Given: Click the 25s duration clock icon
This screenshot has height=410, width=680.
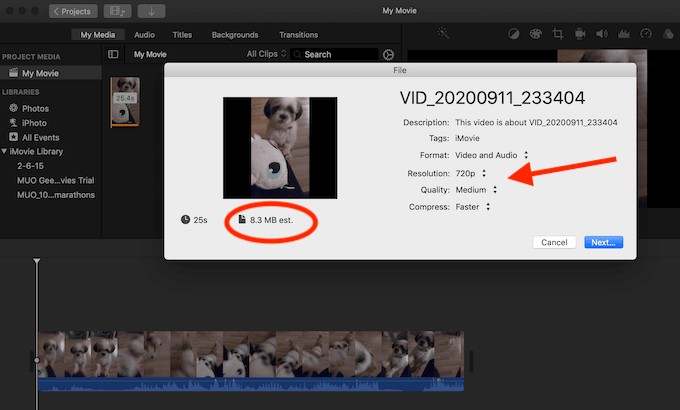Looking at the screenshot, I should [x=185, y=220].
